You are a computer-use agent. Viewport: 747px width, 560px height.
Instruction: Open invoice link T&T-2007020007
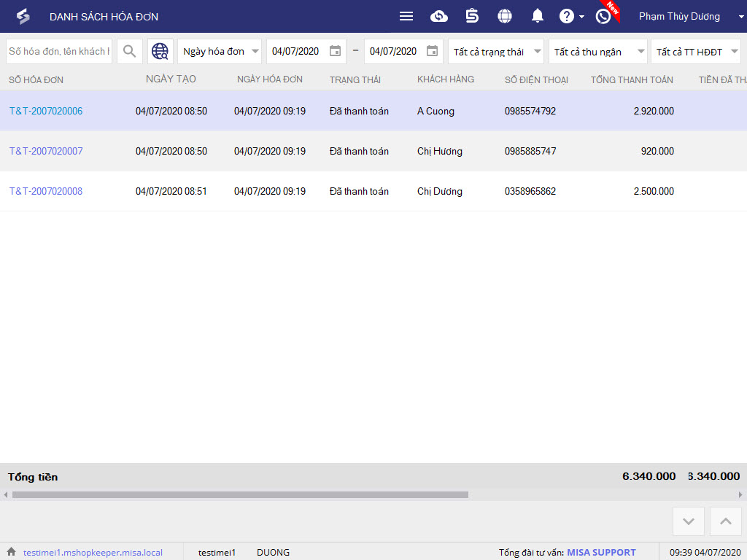pyautogui.click(x=46, y=151)
